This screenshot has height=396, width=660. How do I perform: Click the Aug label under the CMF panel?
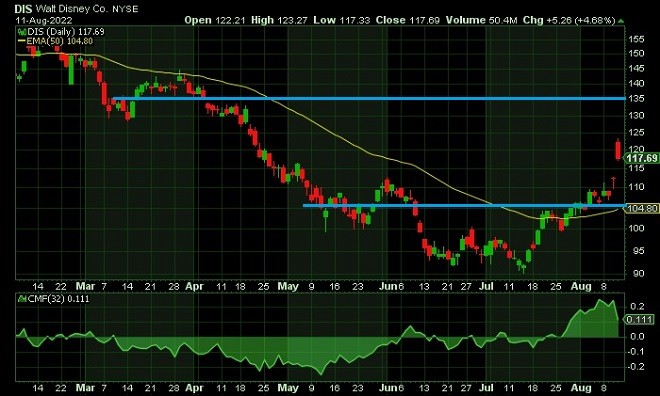pos(581,388)
